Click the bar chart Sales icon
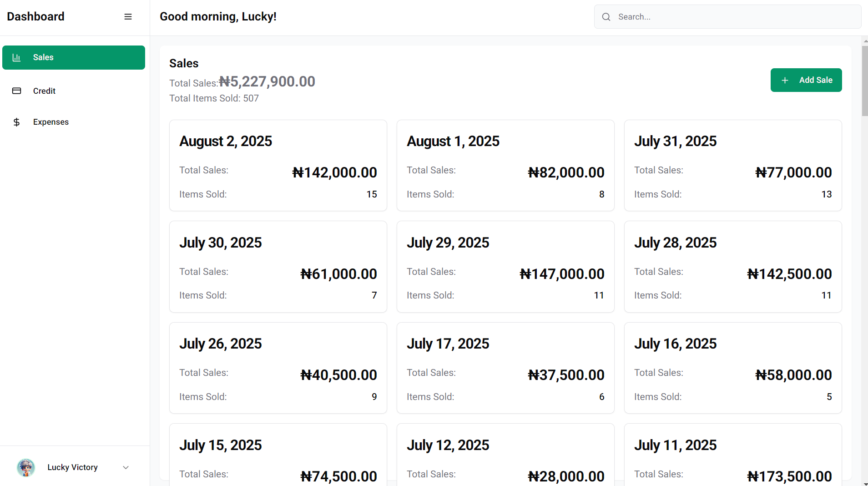This screenshot has height=486, width=868. [x=16, y=57]
